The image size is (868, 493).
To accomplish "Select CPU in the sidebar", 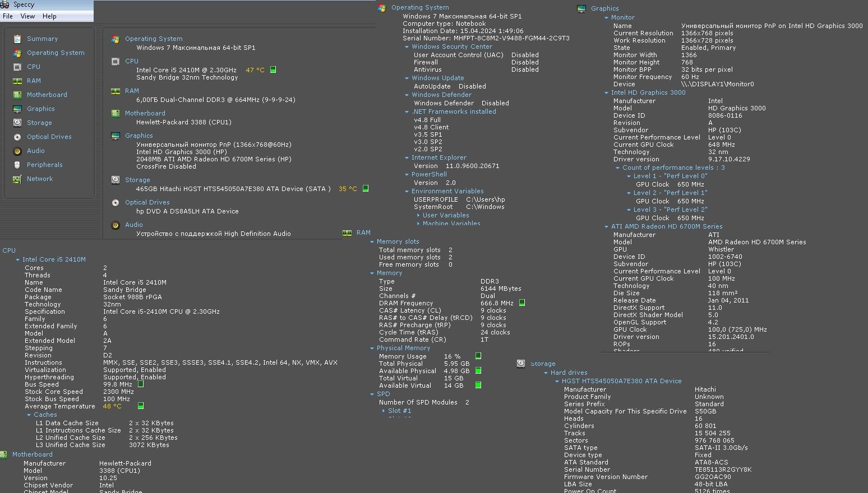I will (34, 67).
